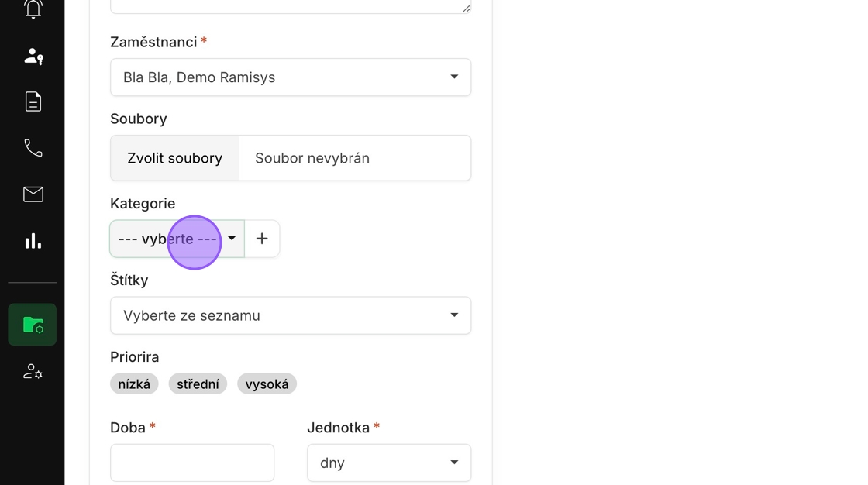The height and width of the screenshot is (485, 868).
Task: Expand the Zaměstnanci dropdown
Action: (x=291, y=77)
